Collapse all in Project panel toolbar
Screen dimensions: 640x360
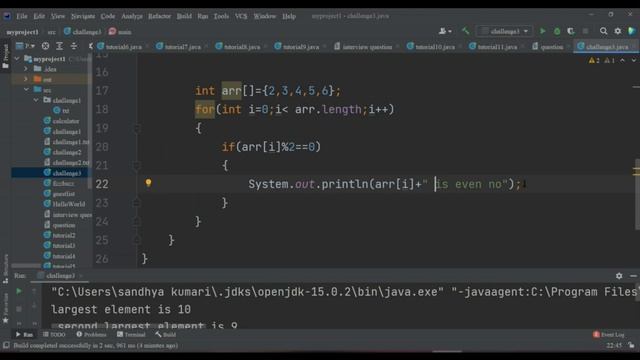click(74, 46)
